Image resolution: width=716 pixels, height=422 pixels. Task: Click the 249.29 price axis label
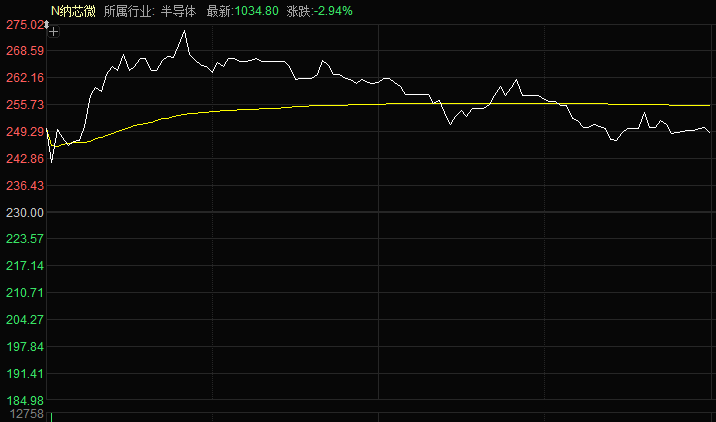[22, 132]
